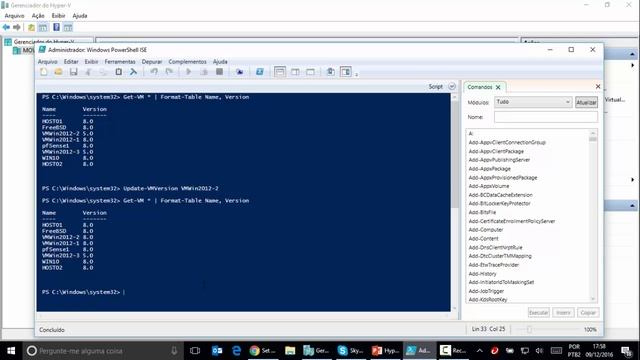Undo the last action in ISE toolbar

click(x=154, y=72)
